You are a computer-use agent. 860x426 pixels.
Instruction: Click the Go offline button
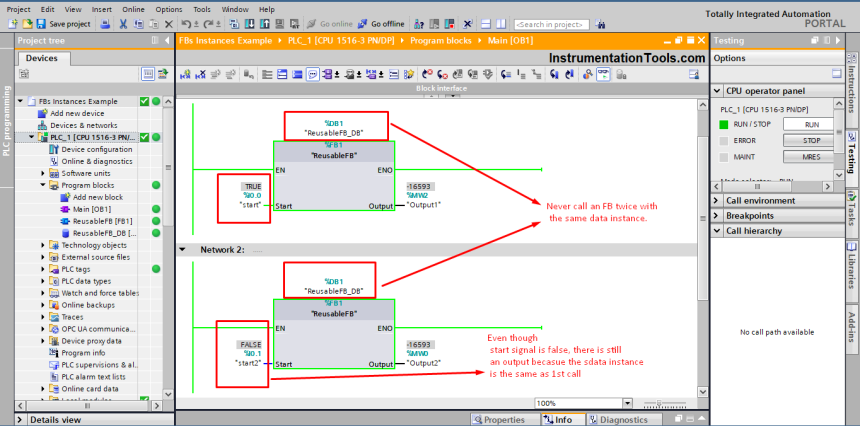(x=381, y=24)
